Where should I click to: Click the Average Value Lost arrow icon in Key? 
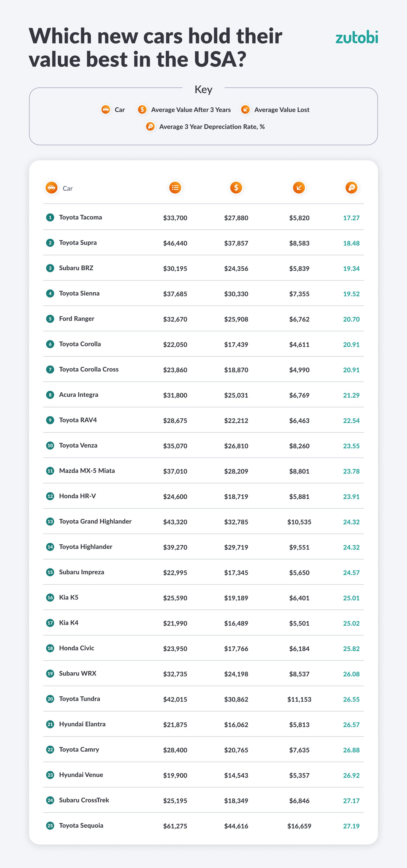[245, 109]
